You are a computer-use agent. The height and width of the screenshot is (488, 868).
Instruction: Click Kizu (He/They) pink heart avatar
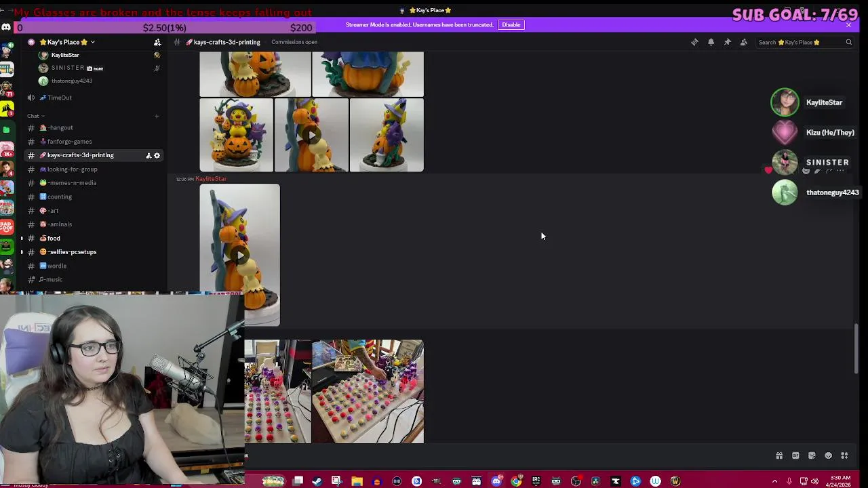coord(785,132)
